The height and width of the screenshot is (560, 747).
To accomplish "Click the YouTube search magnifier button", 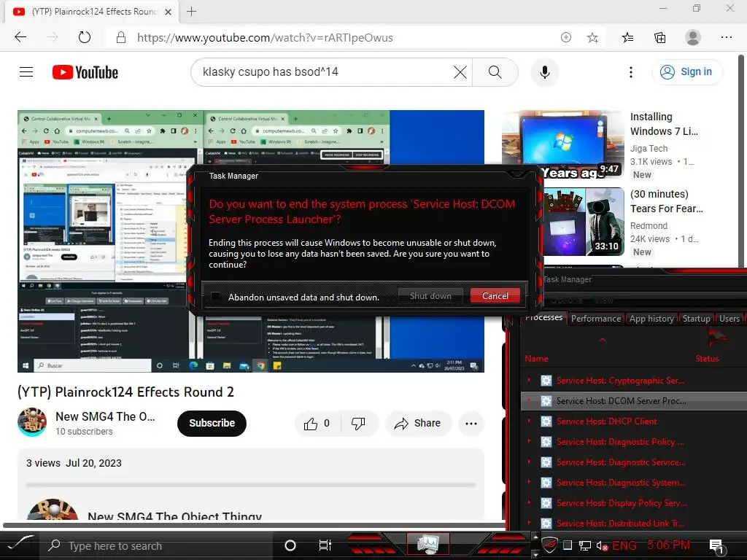I will click(x=495, y=72).
